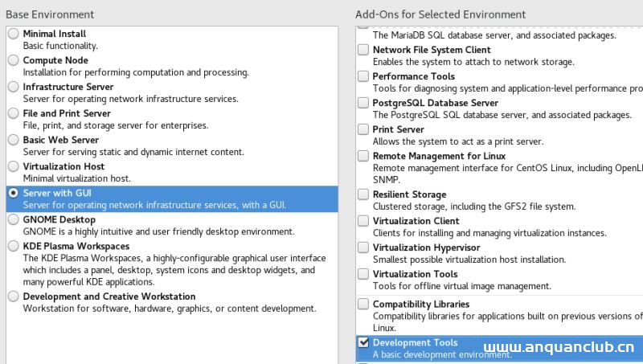Select Basic Web Server radio button
This screenshot has width=643, height=364.
pyautogui.click(x=14, y=141)
